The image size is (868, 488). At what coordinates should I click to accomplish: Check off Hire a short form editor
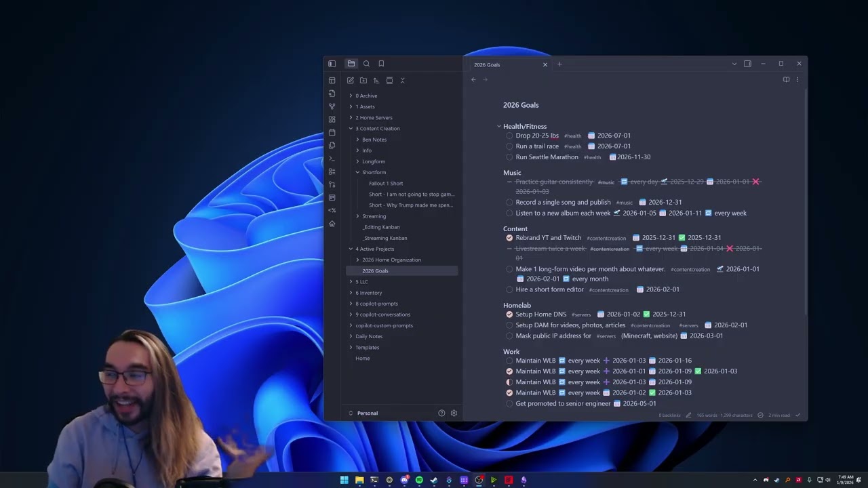[509, 289]
